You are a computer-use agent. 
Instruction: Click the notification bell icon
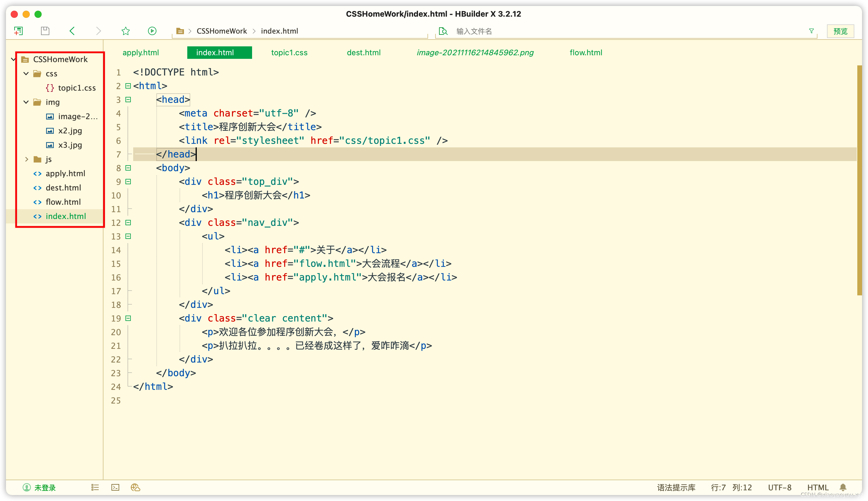(842, 487)
